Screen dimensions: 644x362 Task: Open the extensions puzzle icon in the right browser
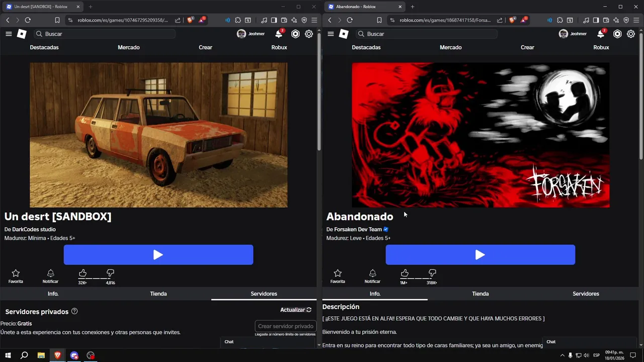(x=560, y=20)
